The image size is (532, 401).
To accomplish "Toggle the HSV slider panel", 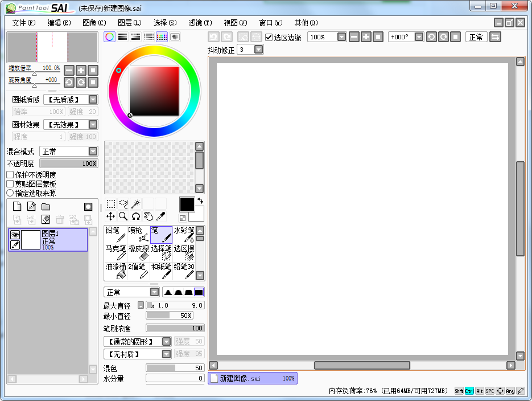I will [136, 36].
